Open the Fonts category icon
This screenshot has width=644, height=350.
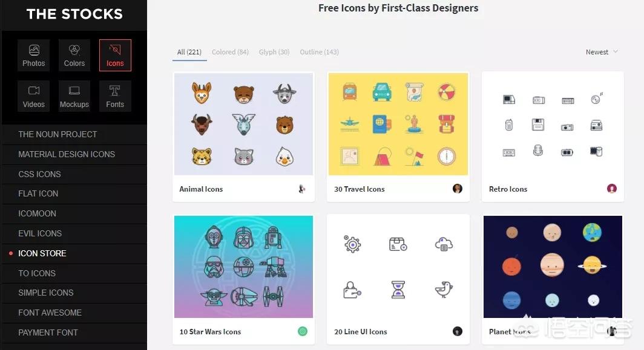coord(115,96)
